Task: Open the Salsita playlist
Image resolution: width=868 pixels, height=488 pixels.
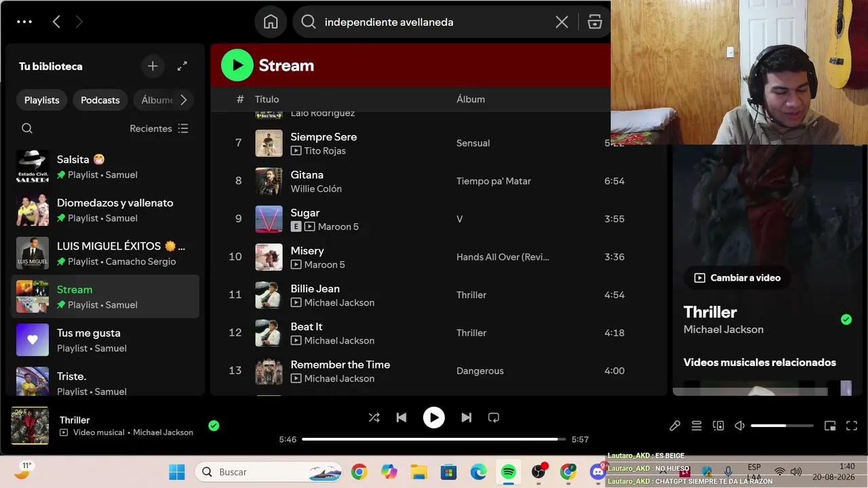Action: [x=105, y=167]
